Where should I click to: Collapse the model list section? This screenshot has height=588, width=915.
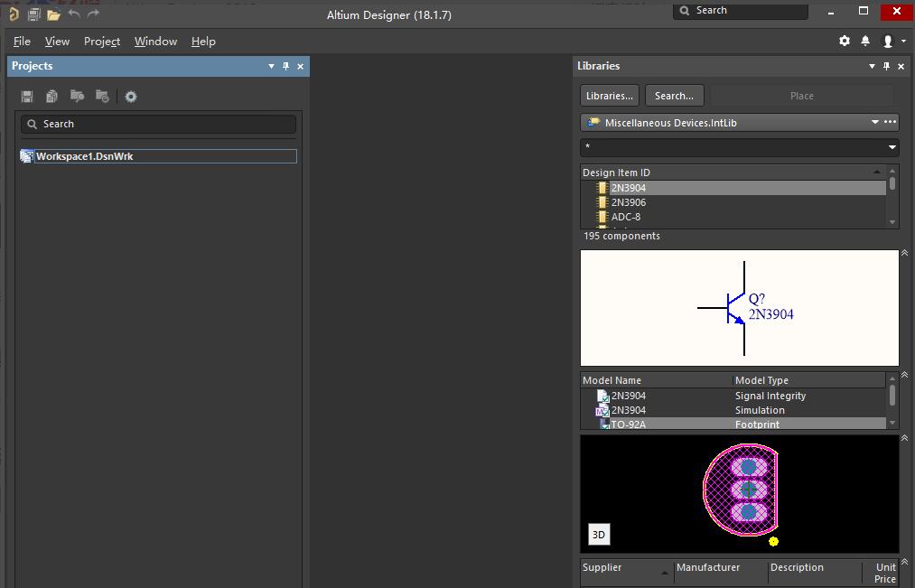904,375
